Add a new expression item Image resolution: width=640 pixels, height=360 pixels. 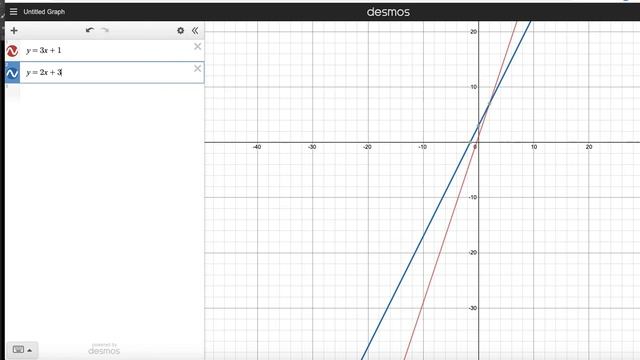[14, 31]
